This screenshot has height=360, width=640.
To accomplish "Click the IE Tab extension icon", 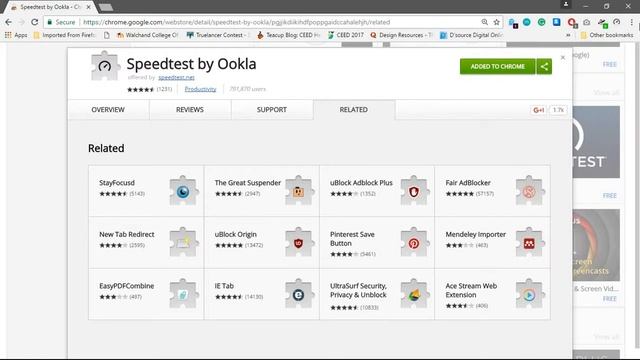I will click(x=299, y=293).
